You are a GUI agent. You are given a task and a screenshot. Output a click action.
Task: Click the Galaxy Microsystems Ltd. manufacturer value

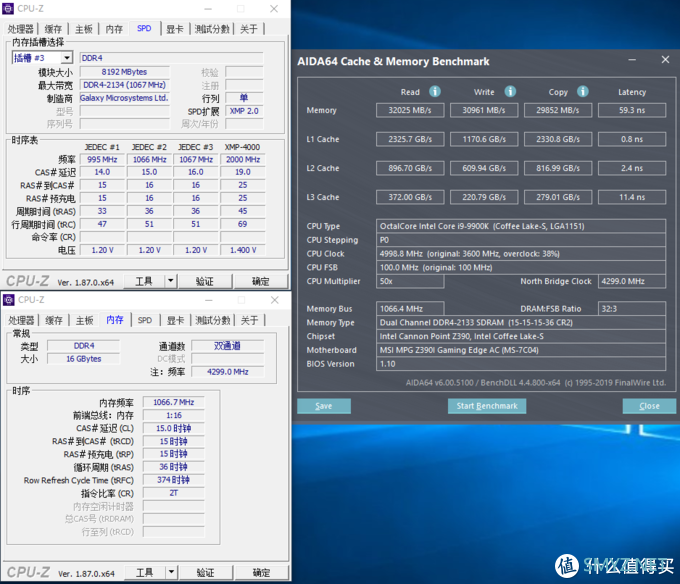pyautogui.click(x=124, y=98)
